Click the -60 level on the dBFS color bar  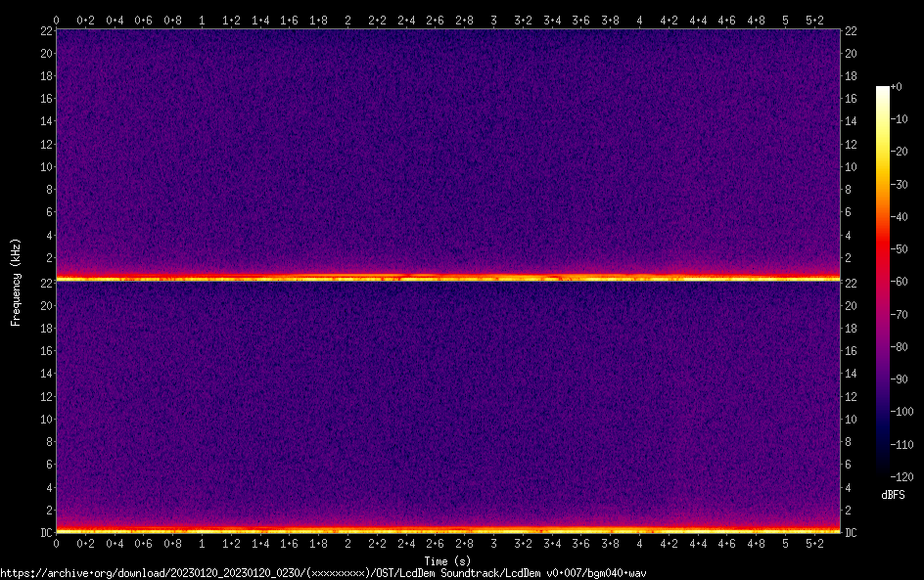click(x=883, y=282)
